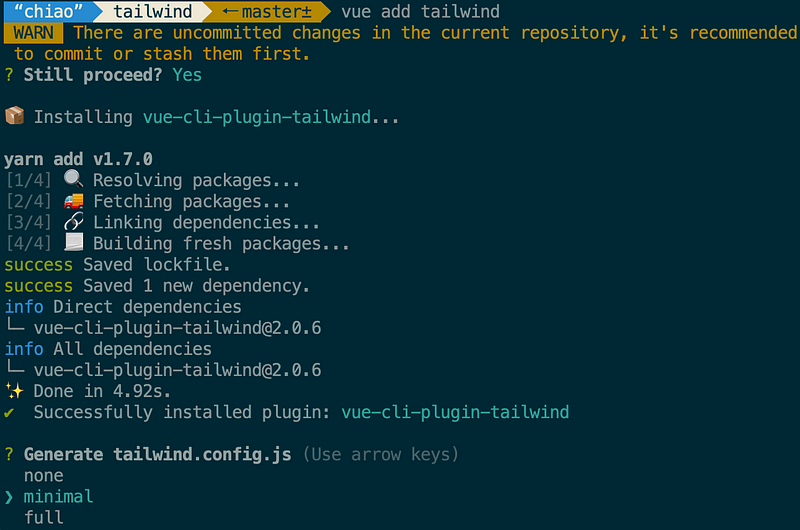The height and width of the screenshot is (530, 800).
Task: Click the delivery truck fetching icon
Action: pyautogui.click(x=72, y=202)
